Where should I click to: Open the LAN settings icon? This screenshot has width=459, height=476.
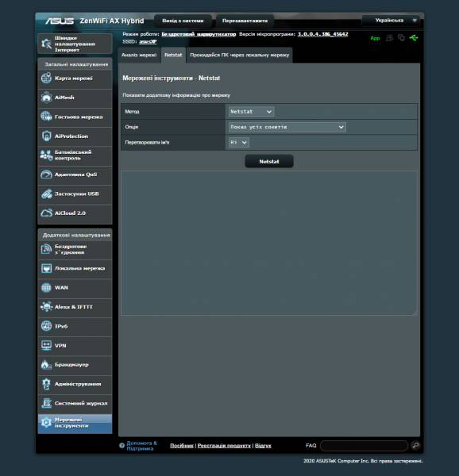(x=46, y=268)
